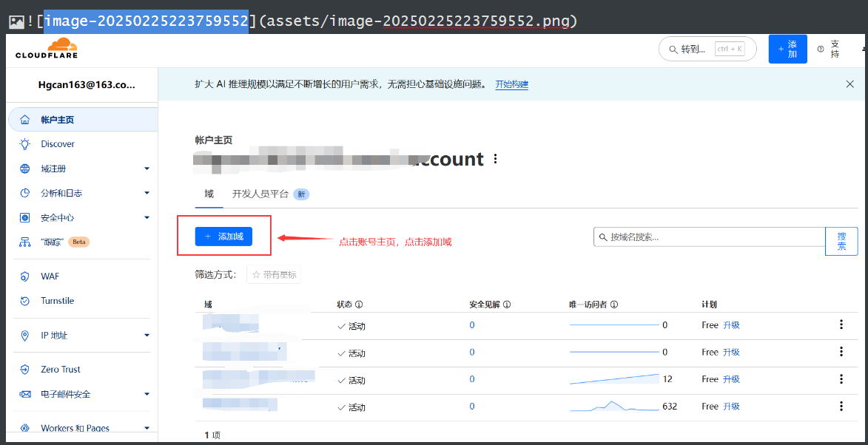Switch to the 开发人员平台 tab
The height and width of the screenshot is (445, 868).
click(260, 194)
